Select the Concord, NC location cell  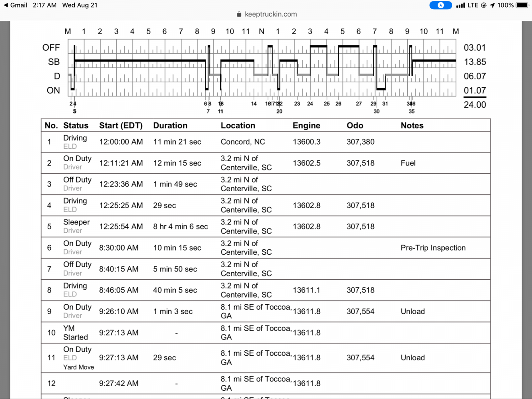tap(243, 142)
